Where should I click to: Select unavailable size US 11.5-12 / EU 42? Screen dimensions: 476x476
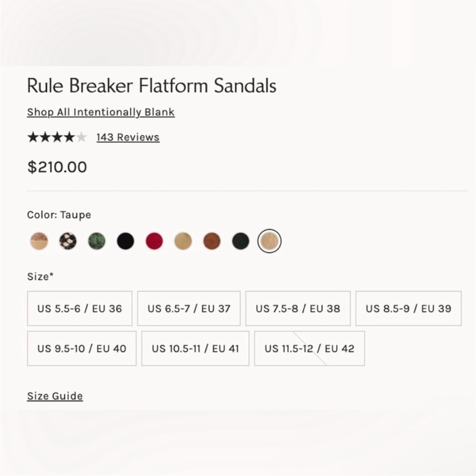(310, 348)
